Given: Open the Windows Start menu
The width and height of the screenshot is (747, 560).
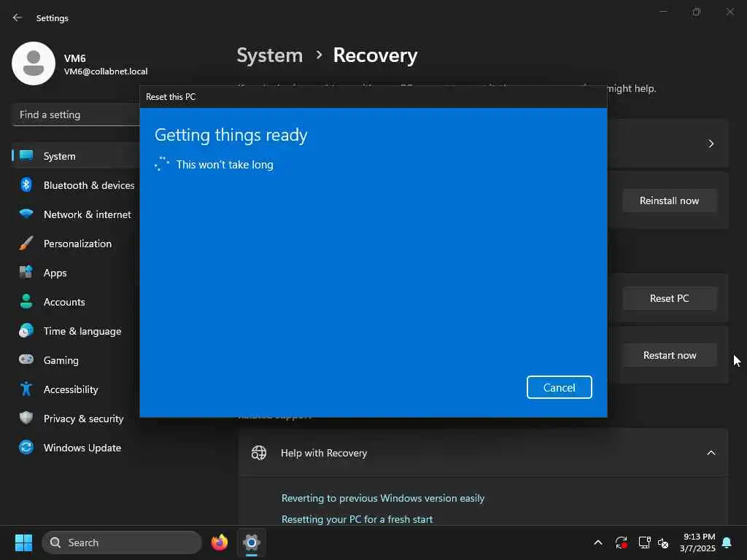Looking at the screenshot, I should (x=23, y=542).
